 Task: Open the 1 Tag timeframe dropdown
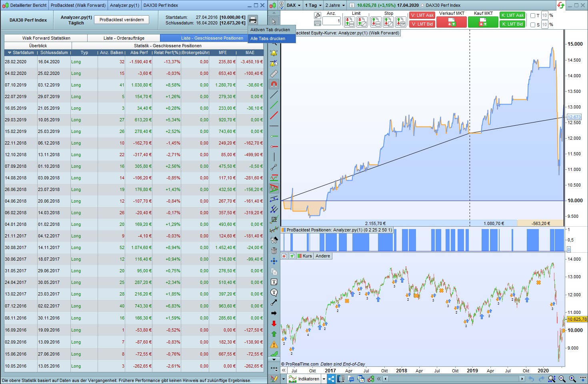coord(313,5)
